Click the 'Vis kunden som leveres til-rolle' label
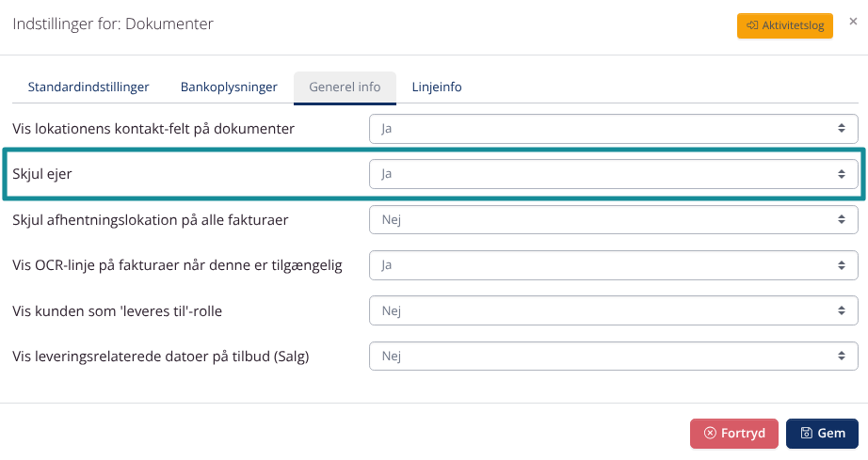The height and width of the screenshot is (460, 868). click(x=117, y=310)
